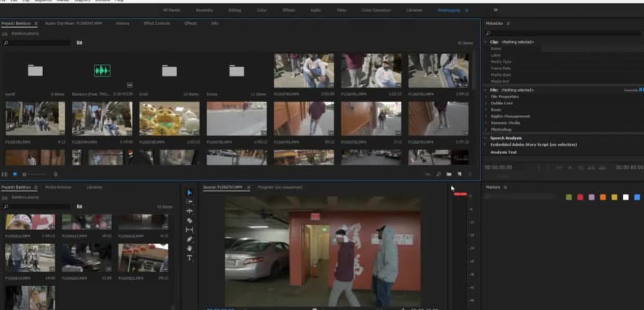Select the Razor tool

click(189, 220)
